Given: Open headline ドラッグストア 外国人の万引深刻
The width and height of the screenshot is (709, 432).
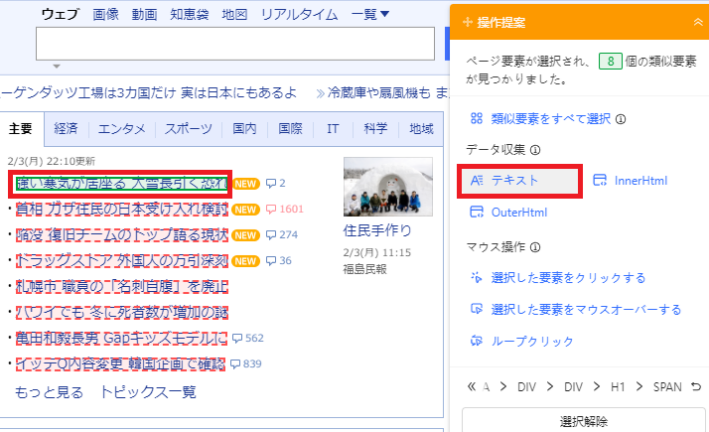Looking at the screenshot, I should pyautogui.click(x=122, y=261).
